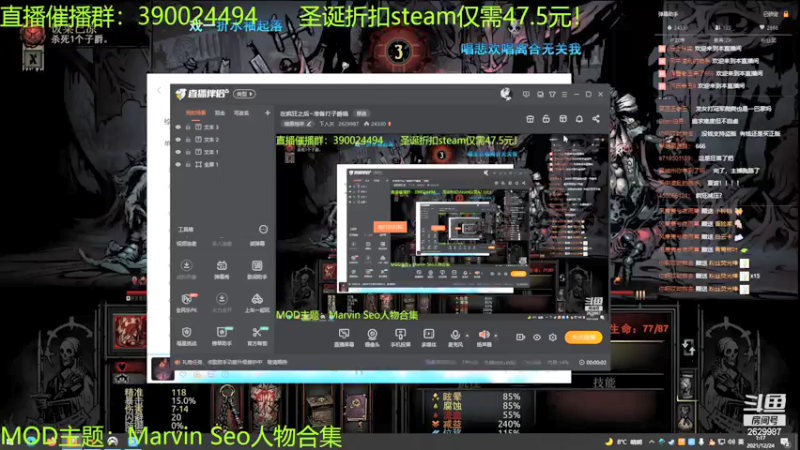Add a 摄像头 camera source

(372, 334)
